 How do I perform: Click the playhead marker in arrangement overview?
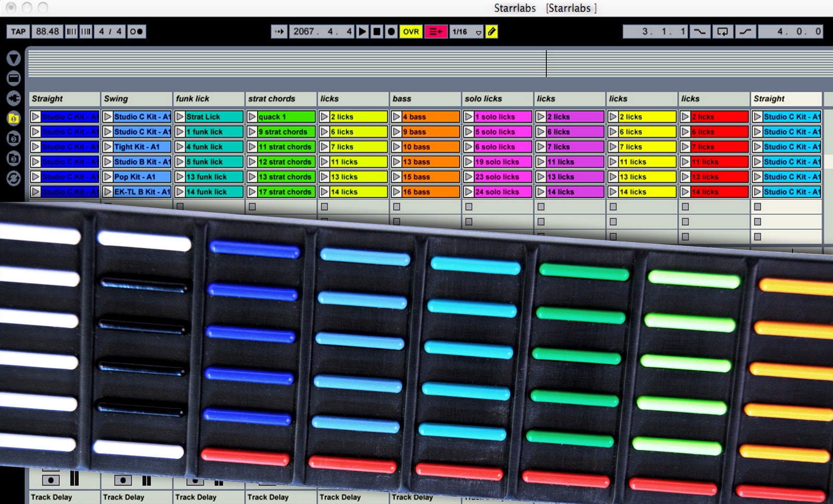click(x=546, y=64)
